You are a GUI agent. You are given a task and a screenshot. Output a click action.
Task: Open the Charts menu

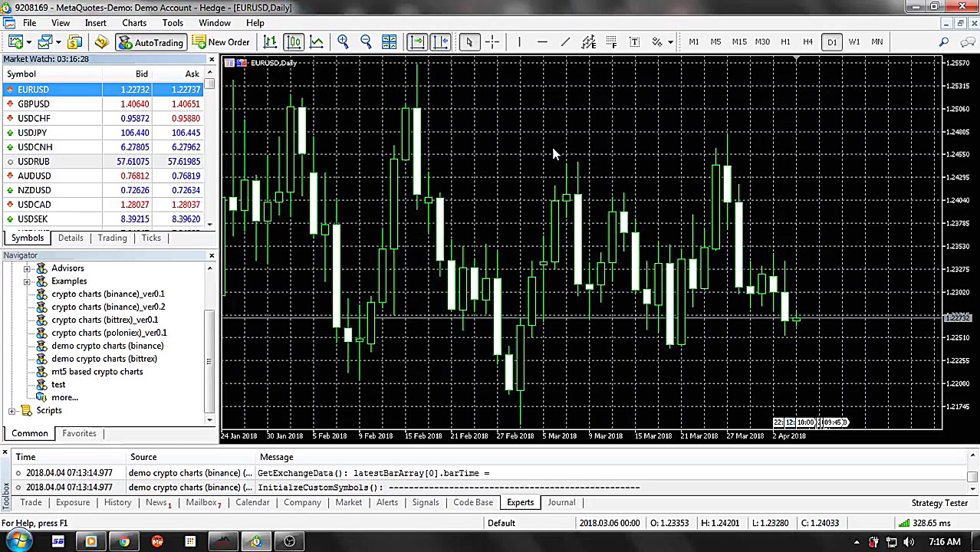134,23
